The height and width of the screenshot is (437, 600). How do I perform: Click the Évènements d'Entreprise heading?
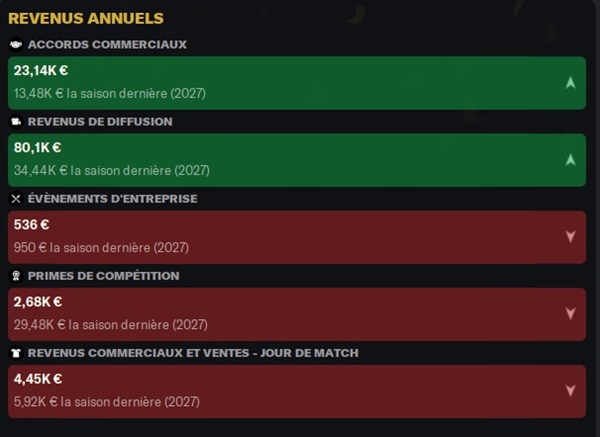point(112,199)
